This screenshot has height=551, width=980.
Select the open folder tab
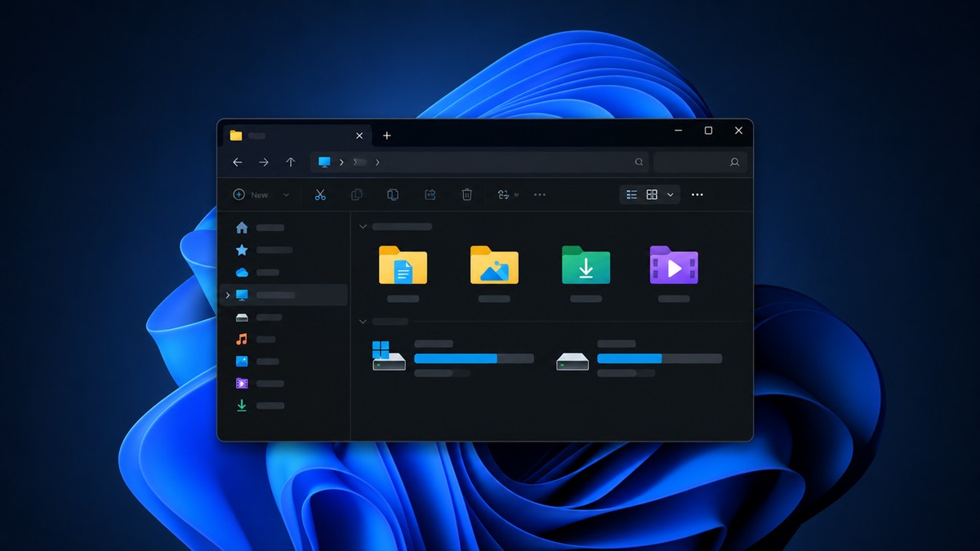296,136
